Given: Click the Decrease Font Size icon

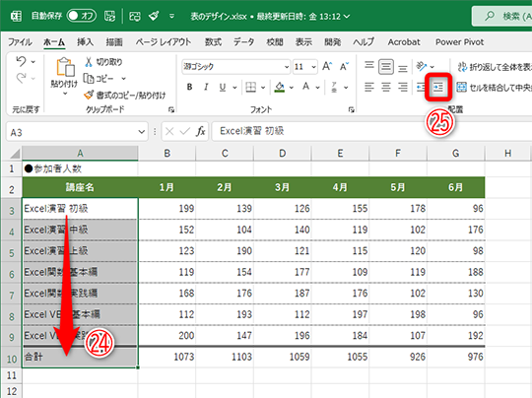Looking at the screenshot, I should [345, 66].
